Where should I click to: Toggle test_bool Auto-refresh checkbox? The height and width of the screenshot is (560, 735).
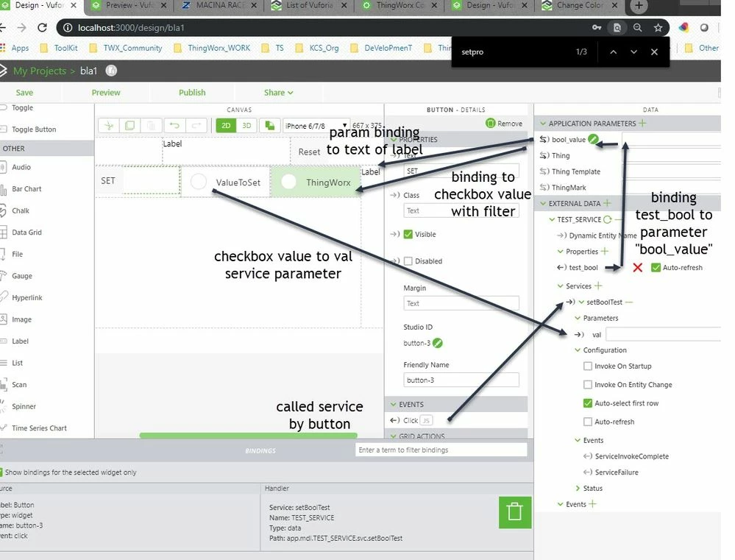(x=656, y=267)
